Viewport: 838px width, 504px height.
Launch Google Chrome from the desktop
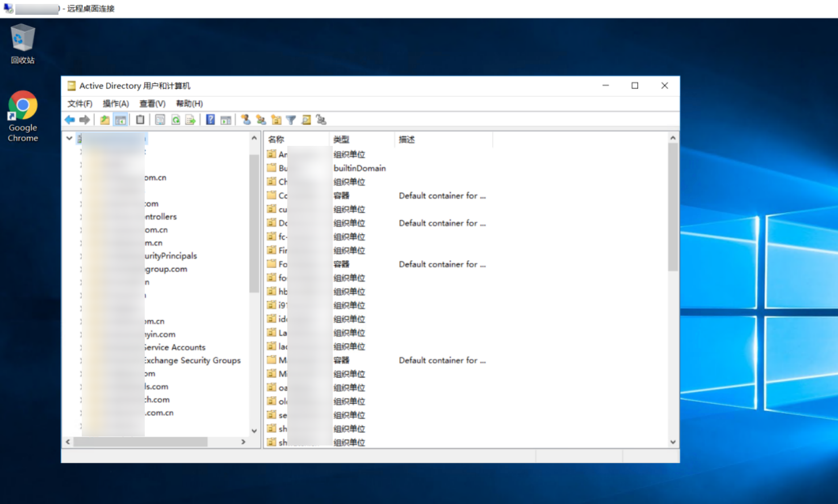[x=23, y=116]
